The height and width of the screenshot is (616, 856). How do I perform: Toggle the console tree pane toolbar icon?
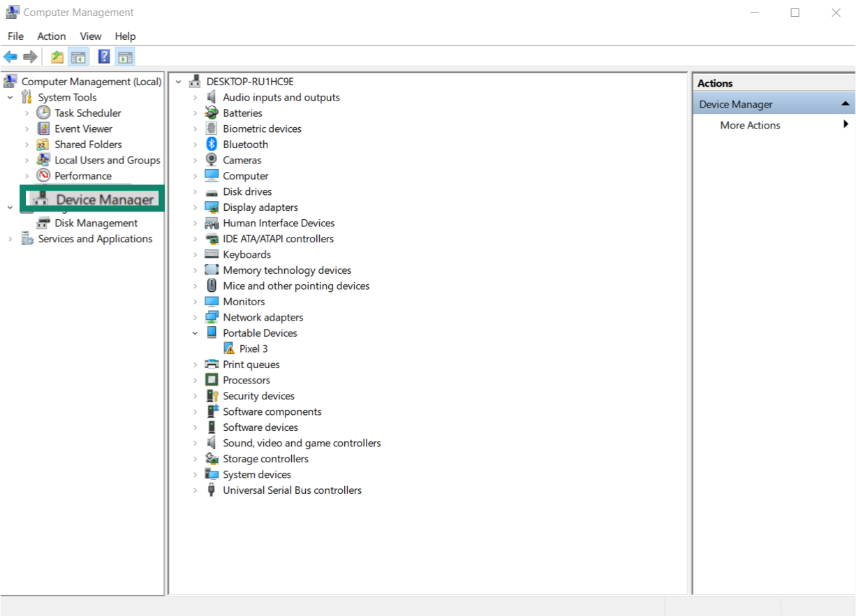pyautogui.click(x=78, y=57)
